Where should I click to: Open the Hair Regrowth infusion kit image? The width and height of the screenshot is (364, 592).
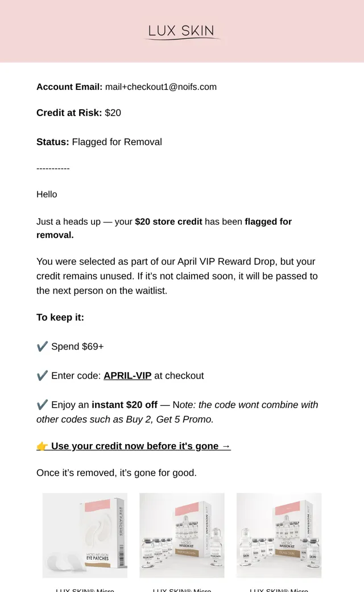[x=182, y=536]
